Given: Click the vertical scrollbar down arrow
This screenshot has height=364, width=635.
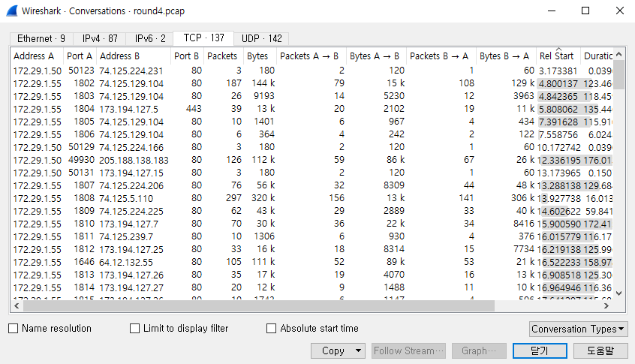Looking at the screenshot, I should (618, 293).
